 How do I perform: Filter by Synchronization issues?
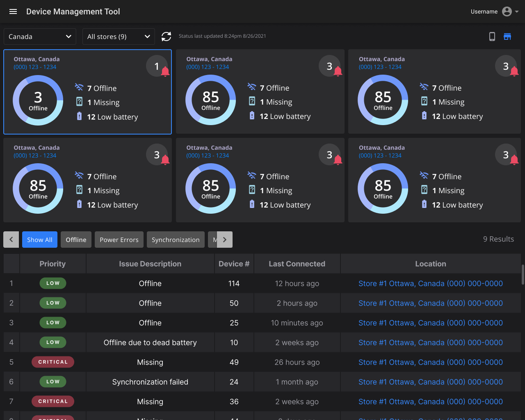176,240
